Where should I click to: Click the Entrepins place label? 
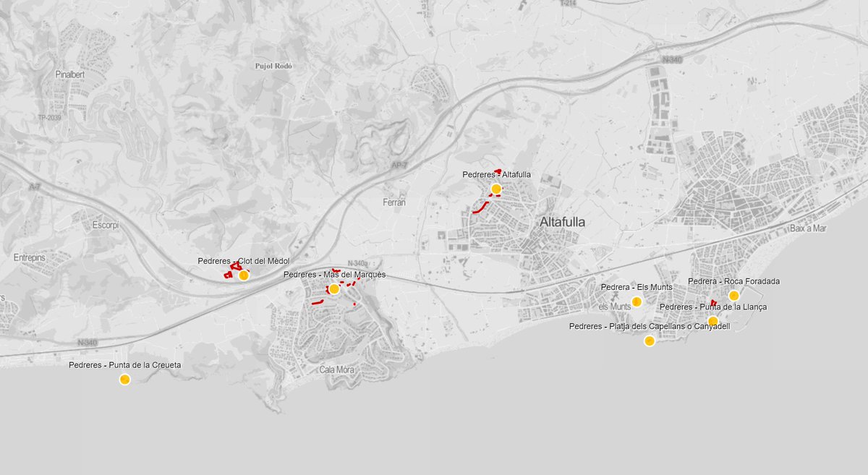tap(29, 257)
